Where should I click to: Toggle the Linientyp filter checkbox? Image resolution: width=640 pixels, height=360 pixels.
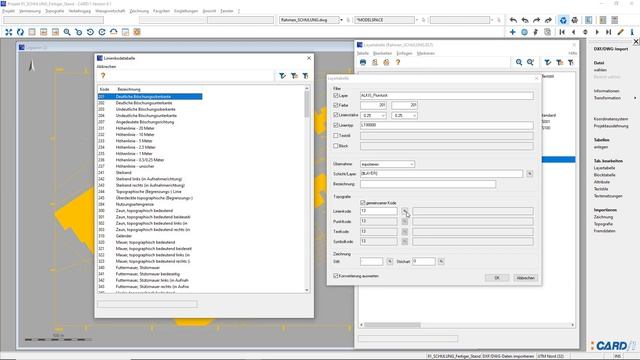(336, 125)
